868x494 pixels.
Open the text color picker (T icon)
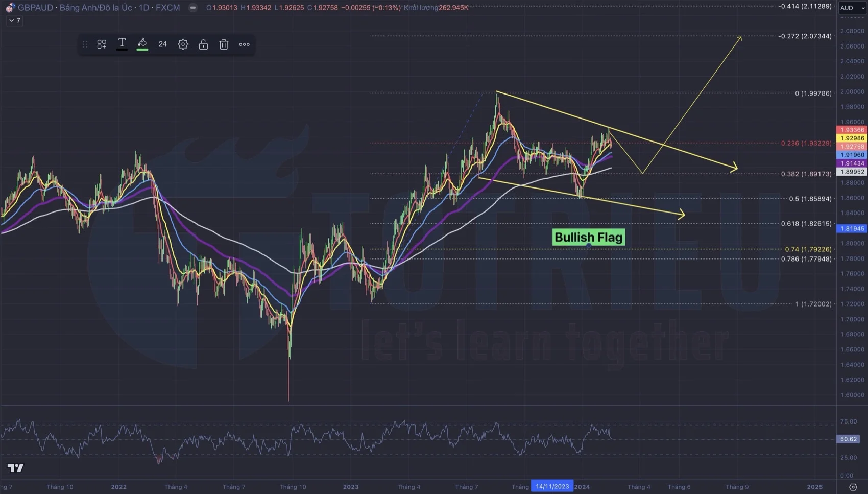(122, 44)
